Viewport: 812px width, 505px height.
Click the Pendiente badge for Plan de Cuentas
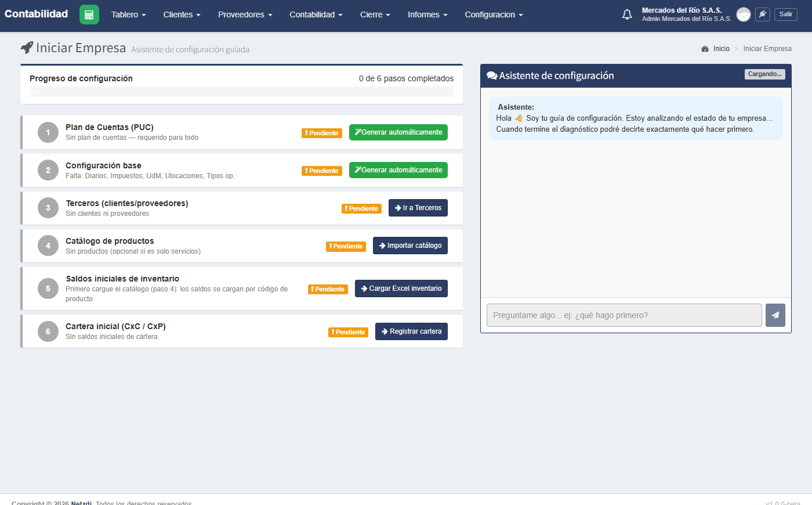pyautogui.click(x=322, y=133)
